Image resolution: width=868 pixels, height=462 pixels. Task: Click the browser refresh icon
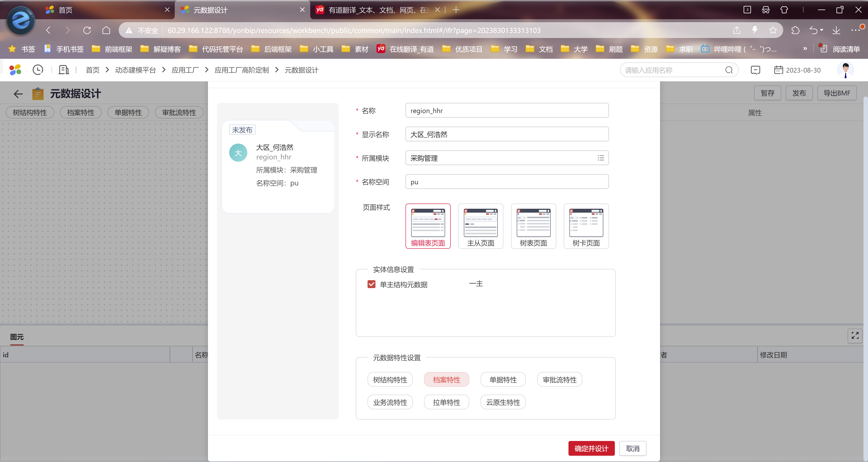tap(87, 30)
